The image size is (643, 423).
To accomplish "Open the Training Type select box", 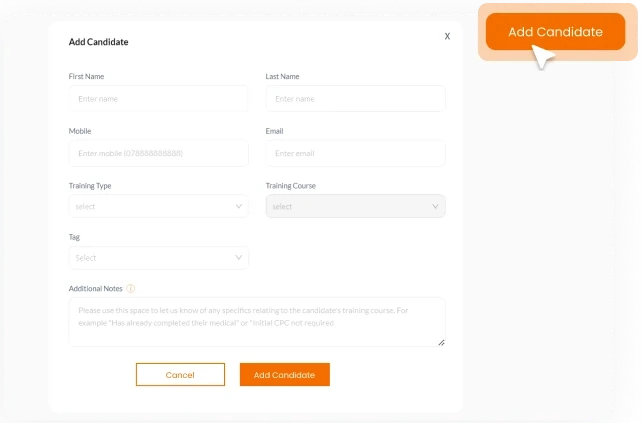I will click(x=158, y=206).
